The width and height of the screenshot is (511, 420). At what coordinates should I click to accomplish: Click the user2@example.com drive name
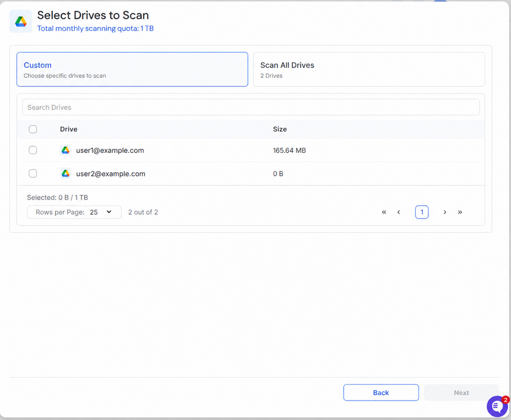(110, 174)
